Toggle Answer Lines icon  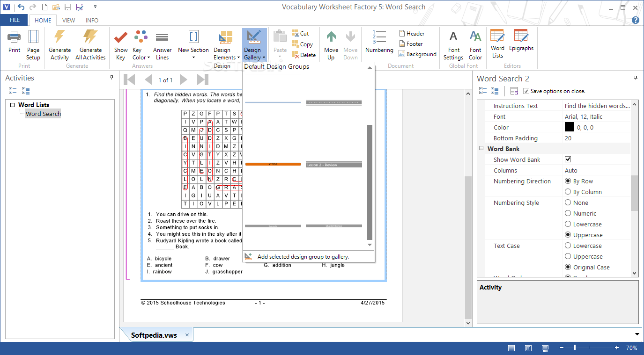(x=162, y=37)
